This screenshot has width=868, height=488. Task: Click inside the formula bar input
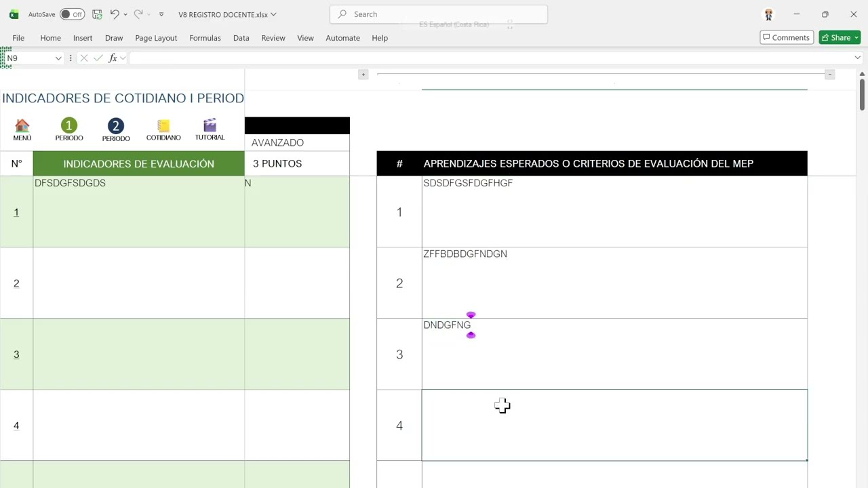click(488, 58)
